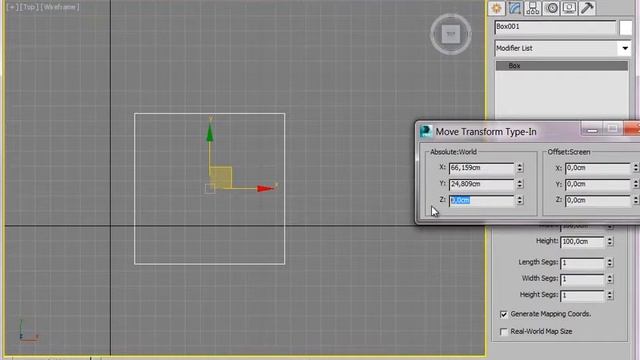Open the Motion command panel tab

coord(551,8)
